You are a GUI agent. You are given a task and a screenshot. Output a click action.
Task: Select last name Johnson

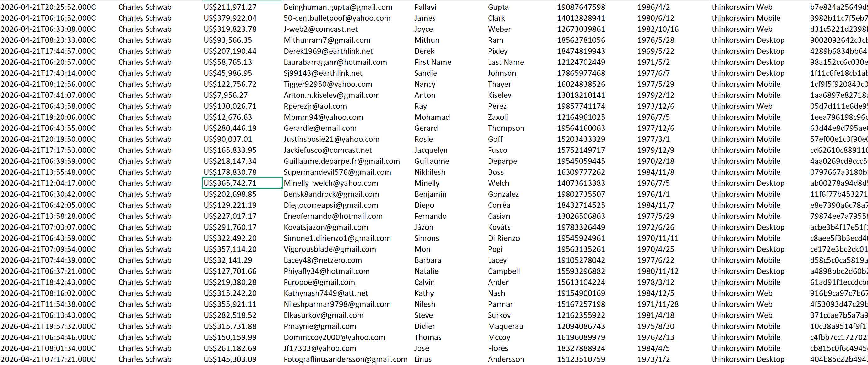[502, 73]
